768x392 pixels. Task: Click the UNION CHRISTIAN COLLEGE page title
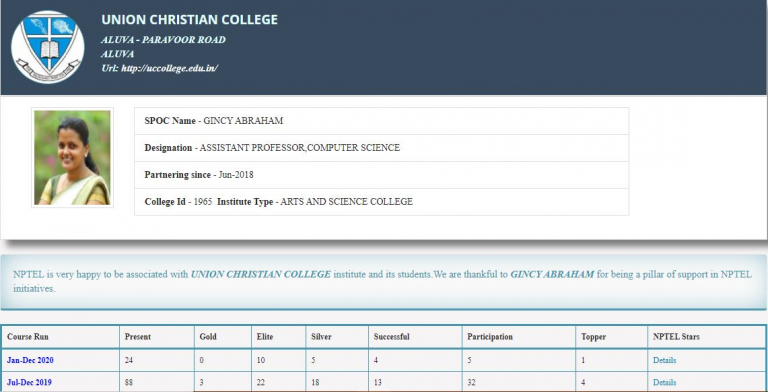[x=189, y=20]
